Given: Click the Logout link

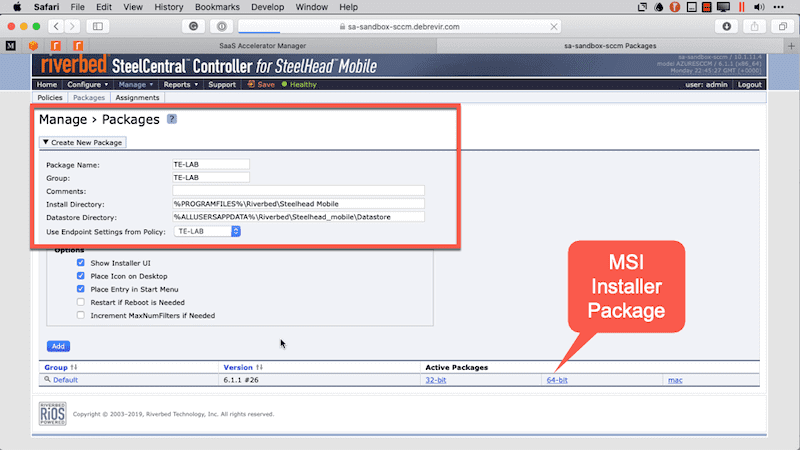Looking at the screenshot, I should [749, 85].
